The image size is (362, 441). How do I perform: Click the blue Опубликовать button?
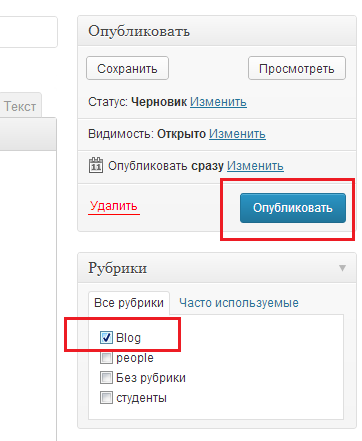[293, 208]
